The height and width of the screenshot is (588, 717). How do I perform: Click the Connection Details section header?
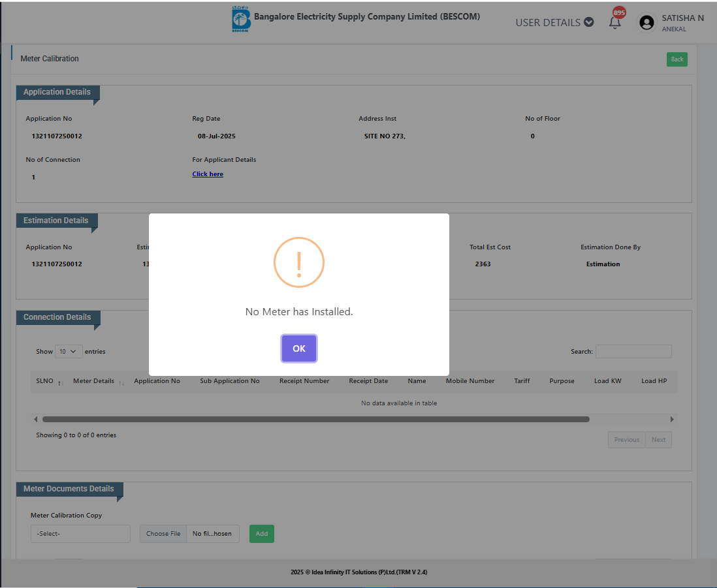(x=57, y=317)
